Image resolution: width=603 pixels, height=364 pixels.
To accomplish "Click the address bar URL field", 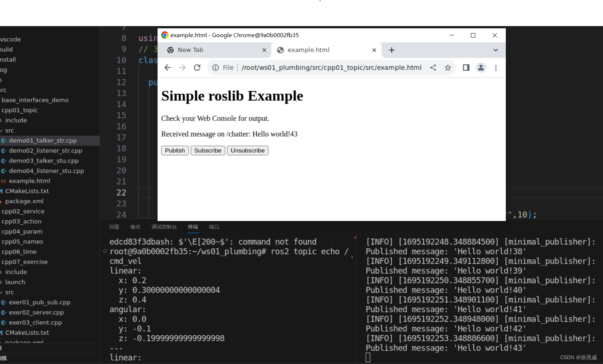I will [331, 68].
